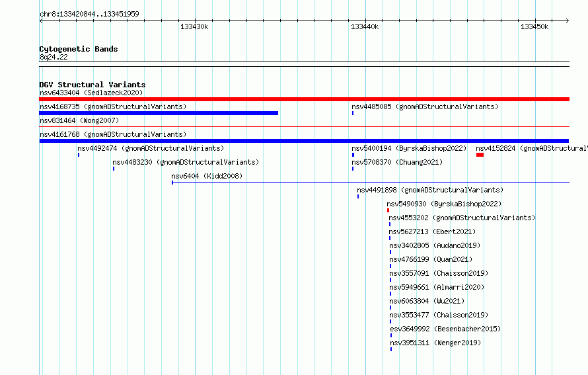
Task: Click the 133440k ruler label
Action: tap(365, 26)
